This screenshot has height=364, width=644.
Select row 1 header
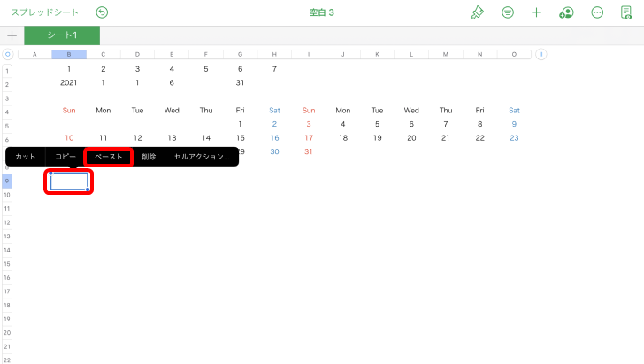tap(7, 71)
